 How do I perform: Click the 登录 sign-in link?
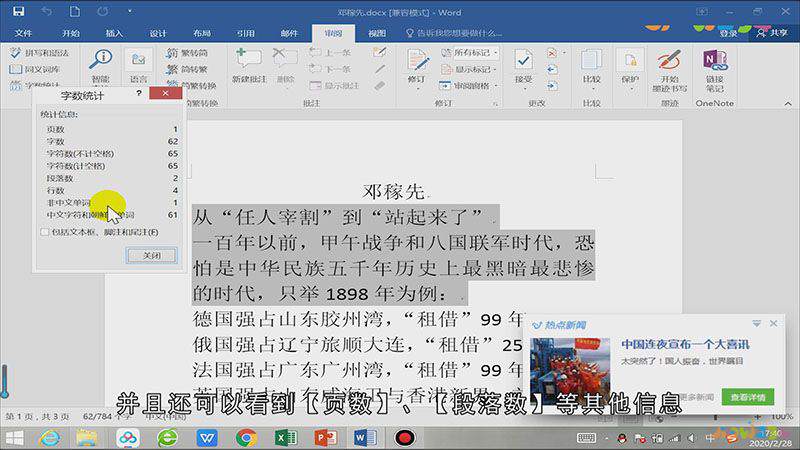point(728,33)
